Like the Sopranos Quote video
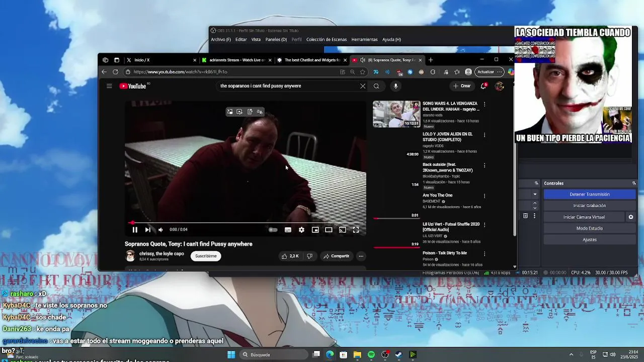 290,256
